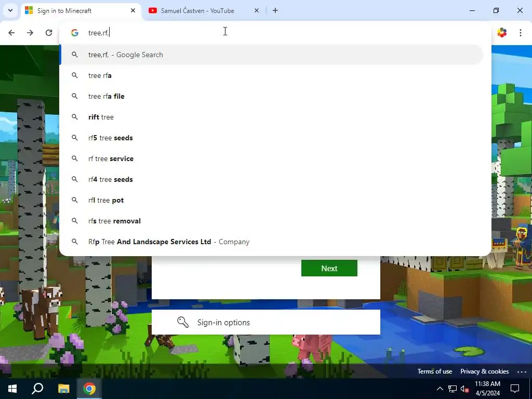Open the Privacy & cookies link
The image size is (532, 399).
(484, 371)
